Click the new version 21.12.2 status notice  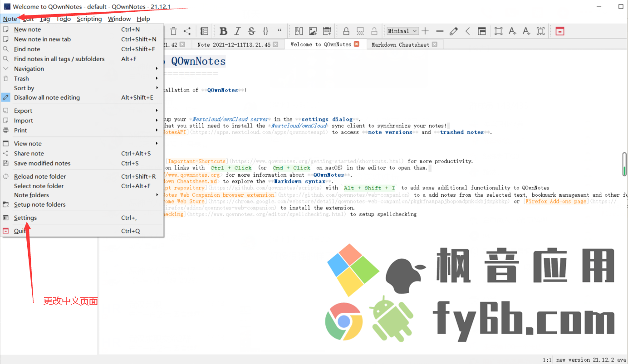point(591,360)
